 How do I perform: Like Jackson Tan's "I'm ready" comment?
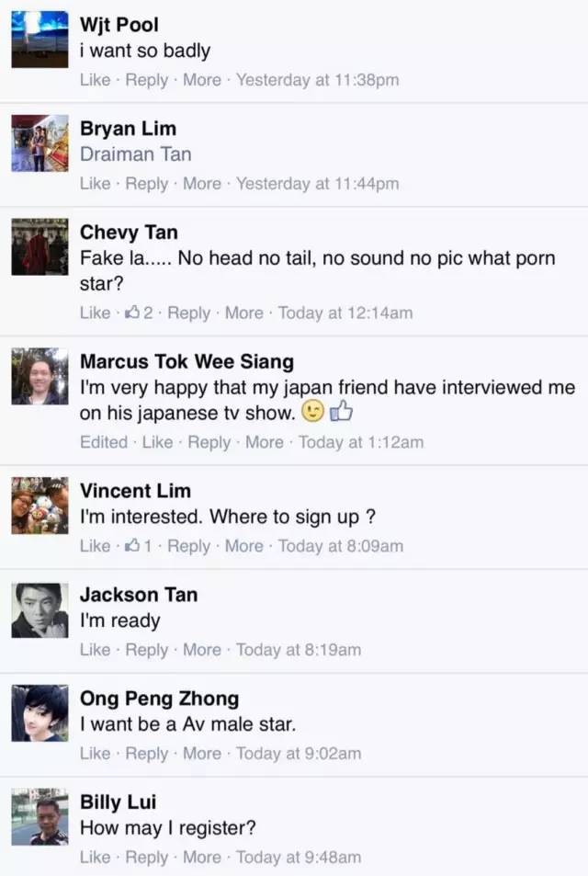(x=95, y=650)
